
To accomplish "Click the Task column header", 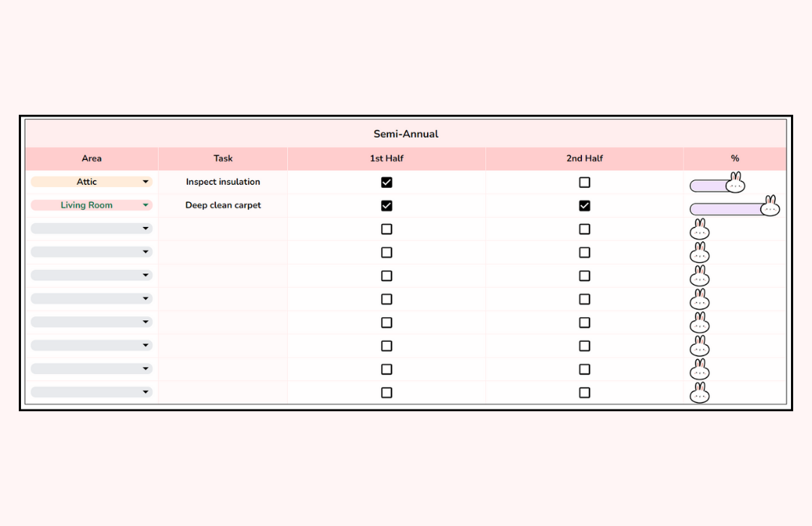I will [223, 159].
